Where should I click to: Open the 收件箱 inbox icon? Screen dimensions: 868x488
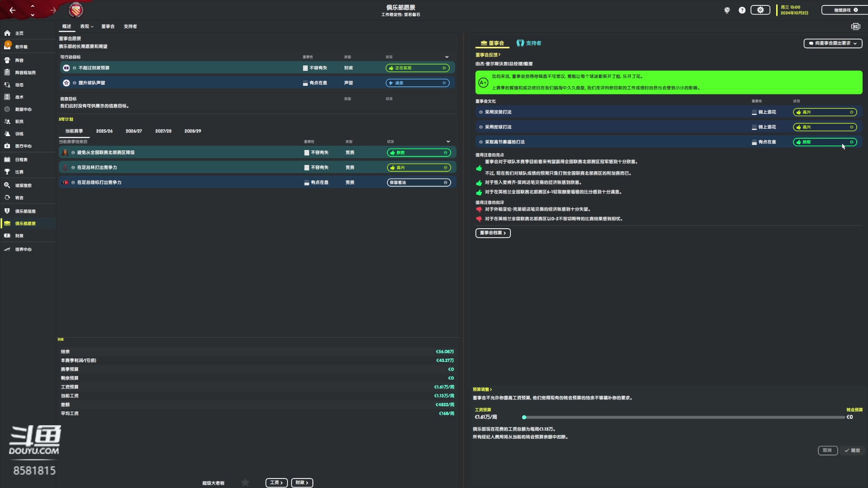tap(8, 46)
